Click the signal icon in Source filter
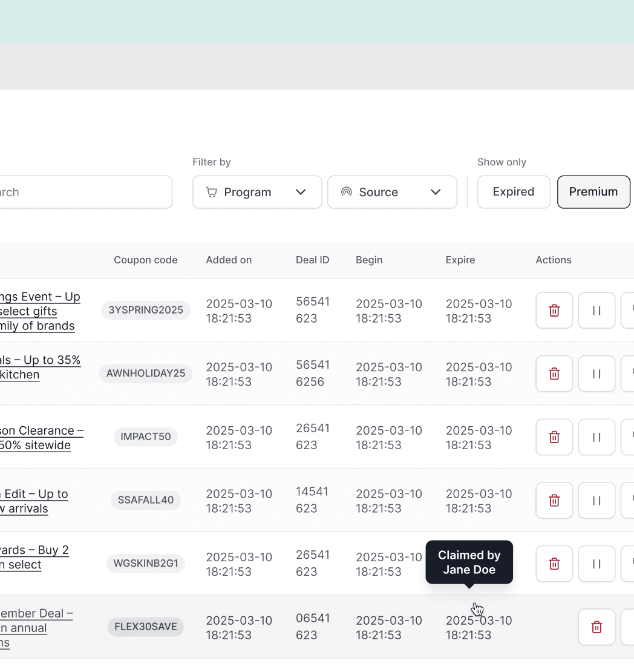Viewport: 634px width, 672px height. tap(347, 191)
